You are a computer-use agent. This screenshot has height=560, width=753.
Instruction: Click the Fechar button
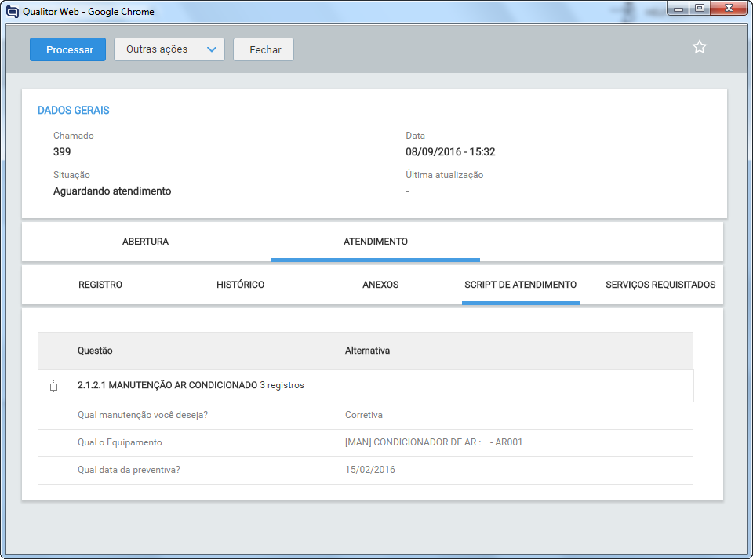click(x=264, y=49)
